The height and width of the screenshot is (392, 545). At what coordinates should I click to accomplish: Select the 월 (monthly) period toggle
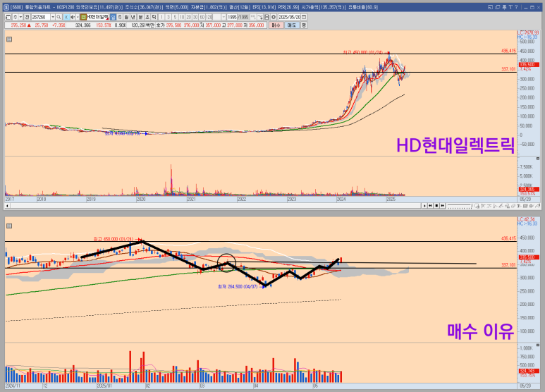126,17
